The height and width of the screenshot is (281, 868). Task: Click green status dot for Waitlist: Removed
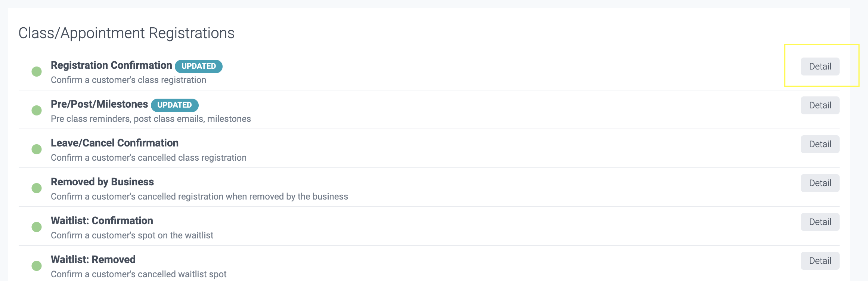(37, 266)
